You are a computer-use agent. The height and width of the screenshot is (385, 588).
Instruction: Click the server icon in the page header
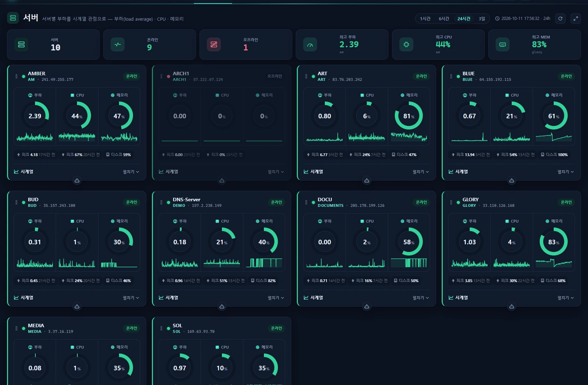13,18
